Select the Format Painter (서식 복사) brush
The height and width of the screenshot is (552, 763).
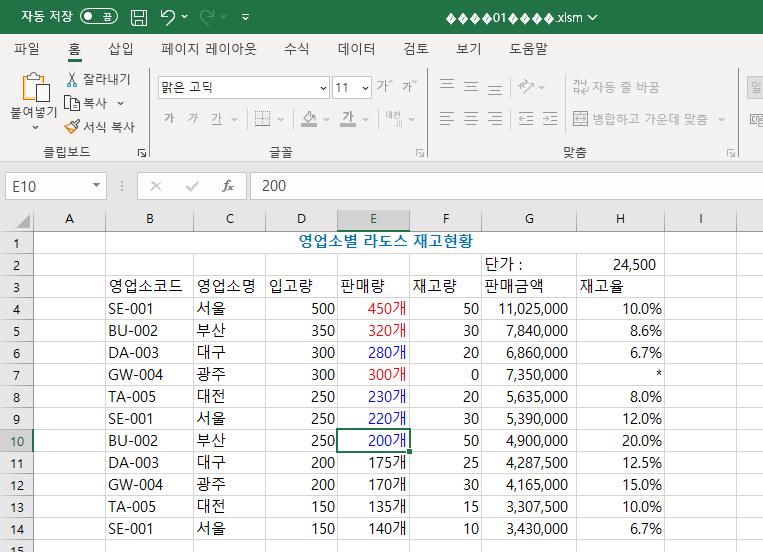pyautogui.click(x=72, y=127)
